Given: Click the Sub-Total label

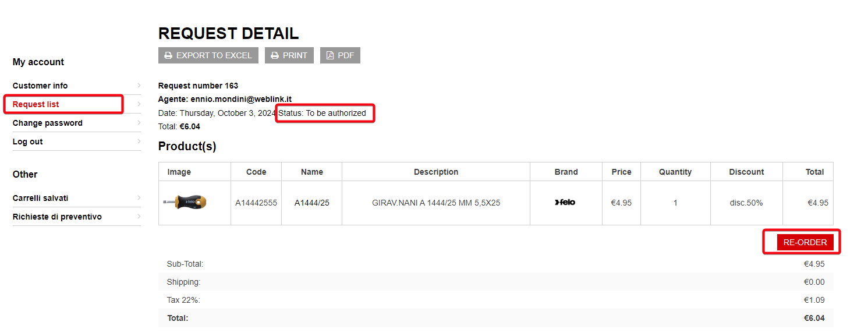Looking at the screenshot, I should click(x=185, y=264).
